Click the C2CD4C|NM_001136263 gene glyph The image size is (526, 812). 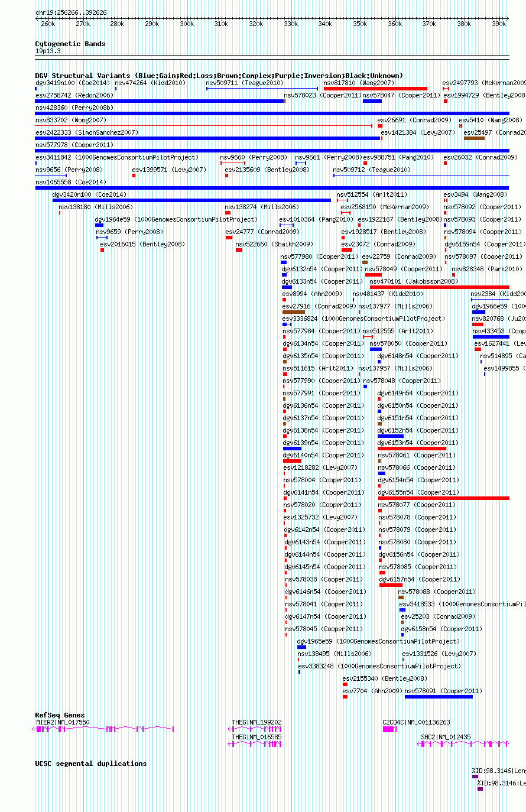click(x=389, y=729)
